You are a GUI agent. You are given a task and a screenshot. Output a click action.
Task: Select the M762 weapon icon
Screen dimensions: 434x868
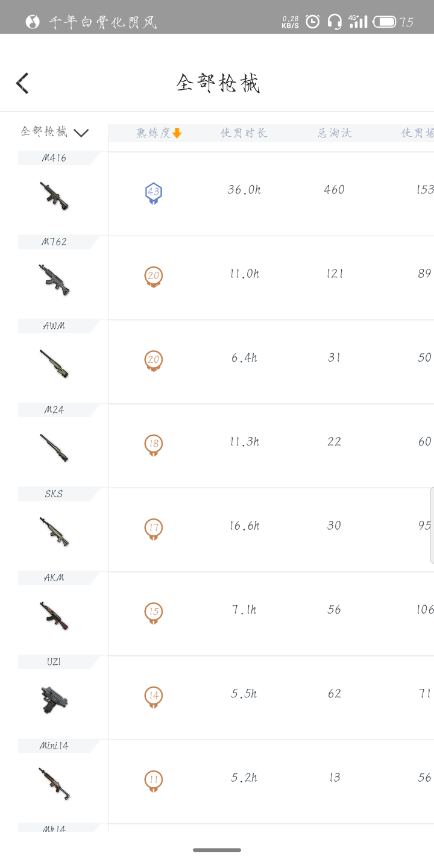tap(54, 280)
